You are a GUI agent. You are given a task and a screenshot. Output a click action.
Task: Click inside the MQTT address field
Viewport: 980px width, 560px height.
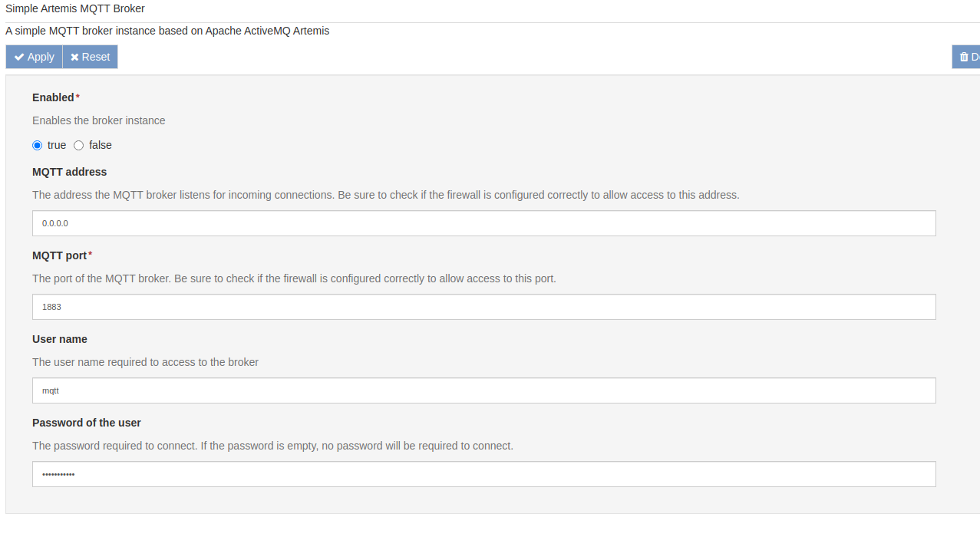pyautogui.click(x=483, y=223)
